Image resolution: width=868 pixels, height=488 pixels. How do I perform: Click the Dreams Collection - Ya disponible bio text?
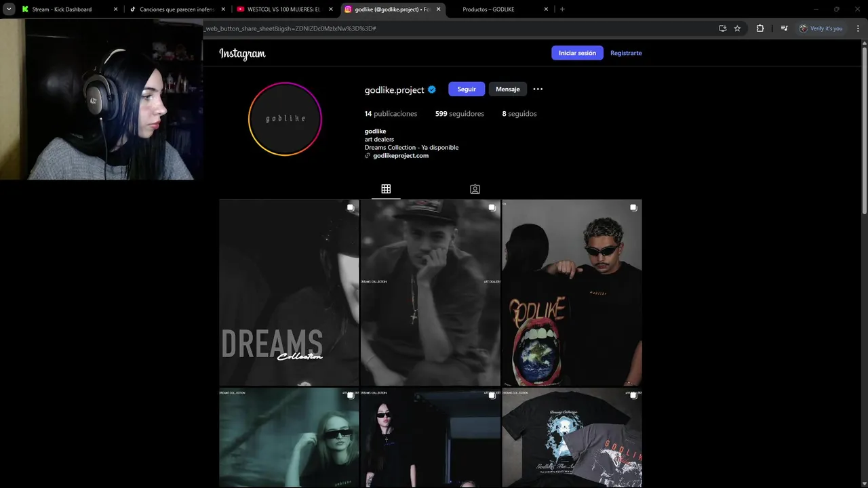tap(412, 148)
